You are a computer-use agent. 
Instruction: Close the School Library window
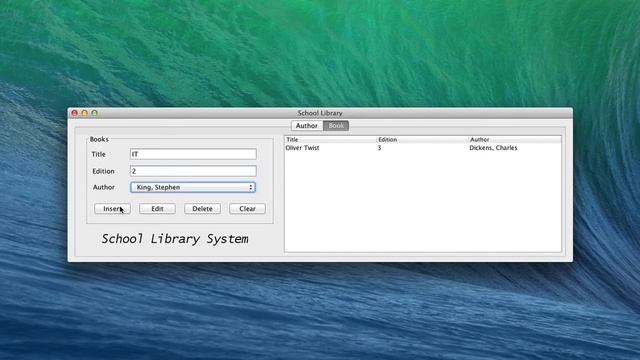(x=74, y=113)
